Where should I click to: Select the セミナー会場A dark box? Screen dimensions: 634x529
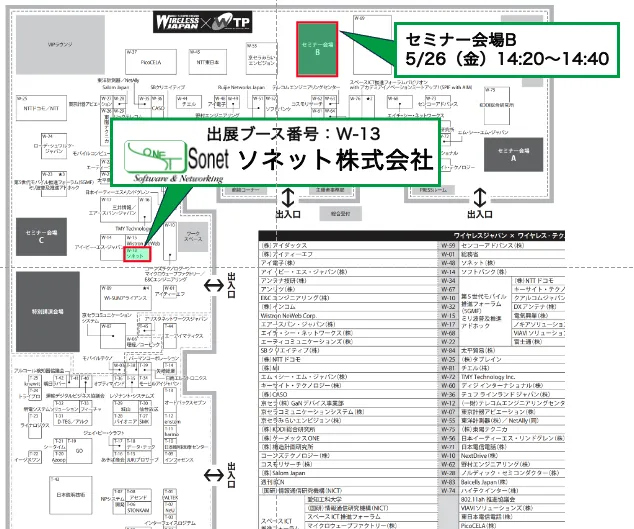coord(514,154)
